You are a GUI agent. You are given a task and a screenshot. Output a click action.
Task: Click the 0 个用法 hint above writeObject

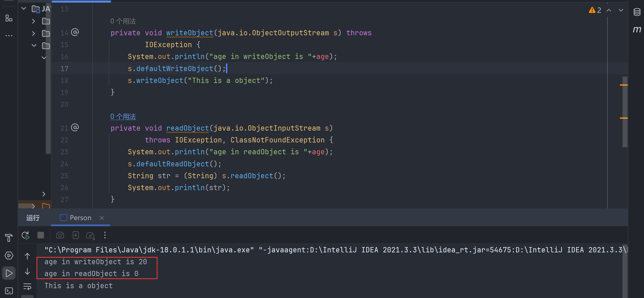pos(123,21)
